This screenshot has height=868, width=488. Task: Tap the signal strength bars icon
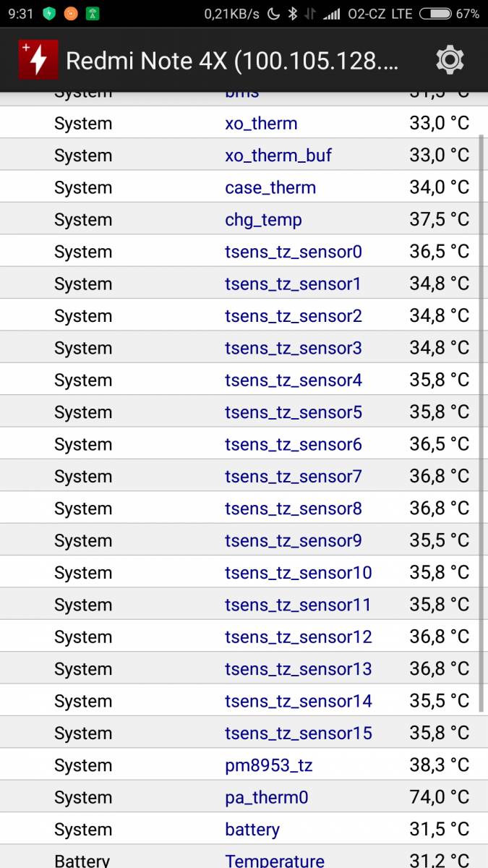coord(332,14)
